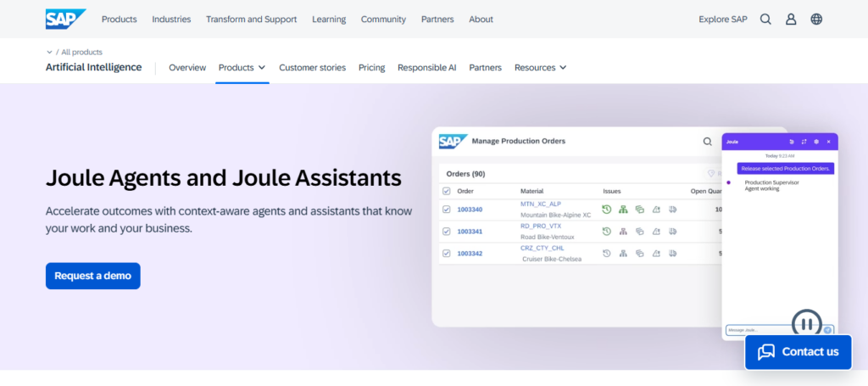This screenshot has width=868, height=386.
Task: Click warning triangle icon for order 1003341
Action: [657, 232]
